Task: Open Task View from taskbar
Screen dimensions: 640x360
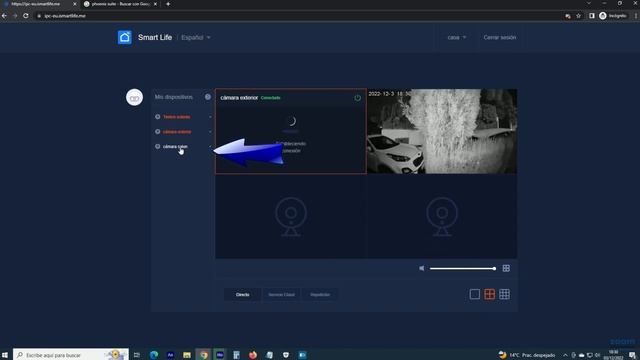Action: point(137,355)
